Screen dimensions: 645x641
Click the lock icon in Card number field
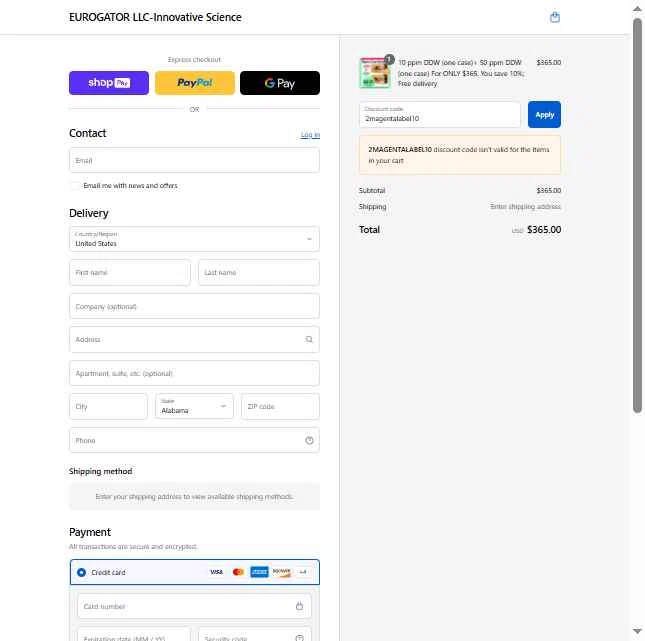(x=299, y=606)
